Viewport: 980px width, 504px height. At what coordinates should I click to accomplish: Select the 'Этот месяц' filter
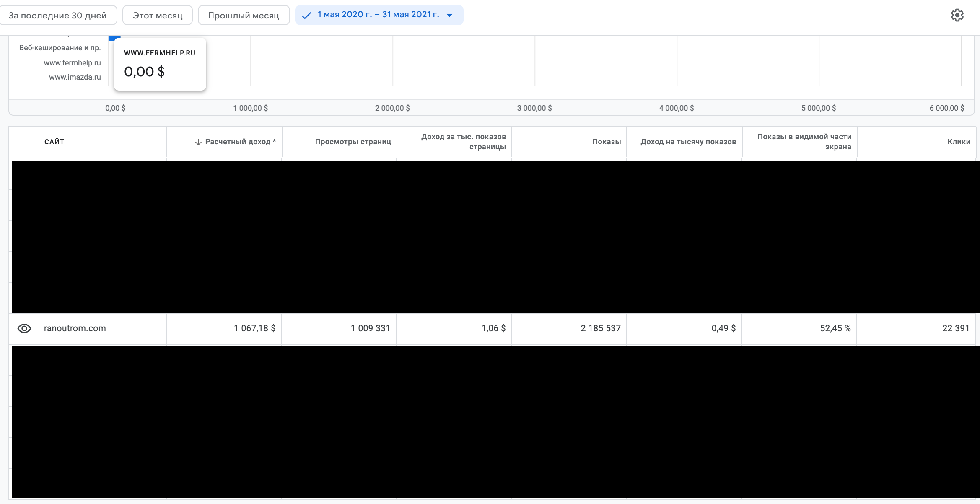click(x=158, y=16)
